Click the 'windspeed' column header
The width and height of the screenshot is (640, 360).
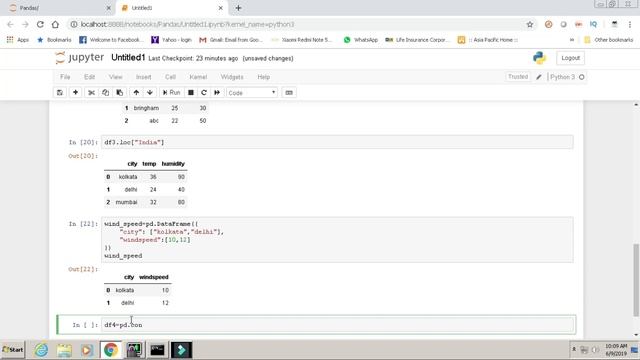[x=153, y=277]
